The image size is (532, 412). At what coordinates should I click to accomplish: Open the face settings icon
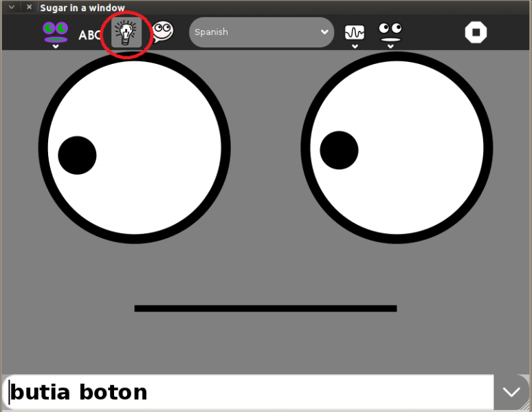click(x=390, y=31)
